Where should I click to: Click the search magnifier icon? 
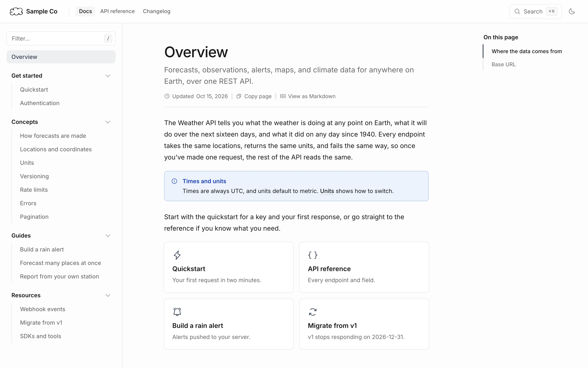517,11
